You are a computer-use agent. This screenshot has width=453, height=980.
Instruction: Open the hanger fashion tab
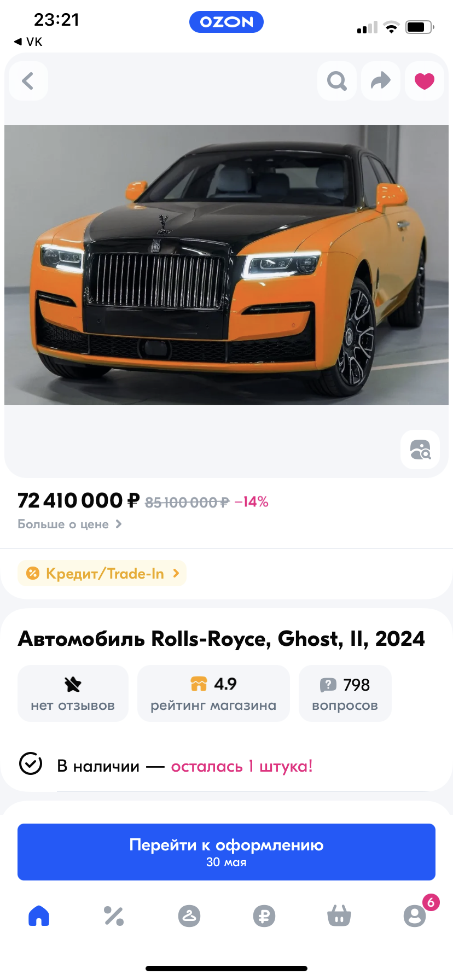[x=189, y=915]
